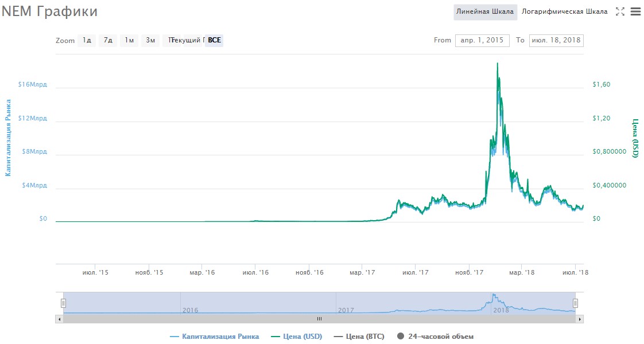Viewport: 644px width, 344px height.
Task: Enable the 24-часовой объем series
Action: coord(435,337)
